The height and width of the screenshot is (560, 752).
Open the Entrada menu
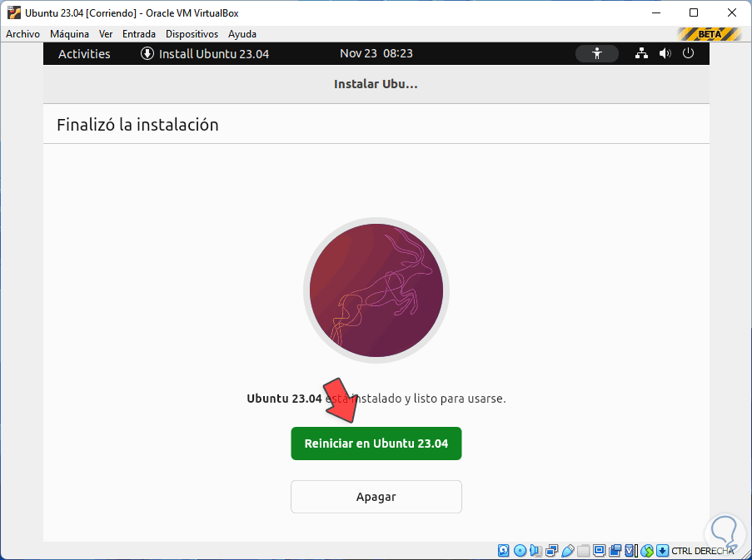click(x=138, y=34)
